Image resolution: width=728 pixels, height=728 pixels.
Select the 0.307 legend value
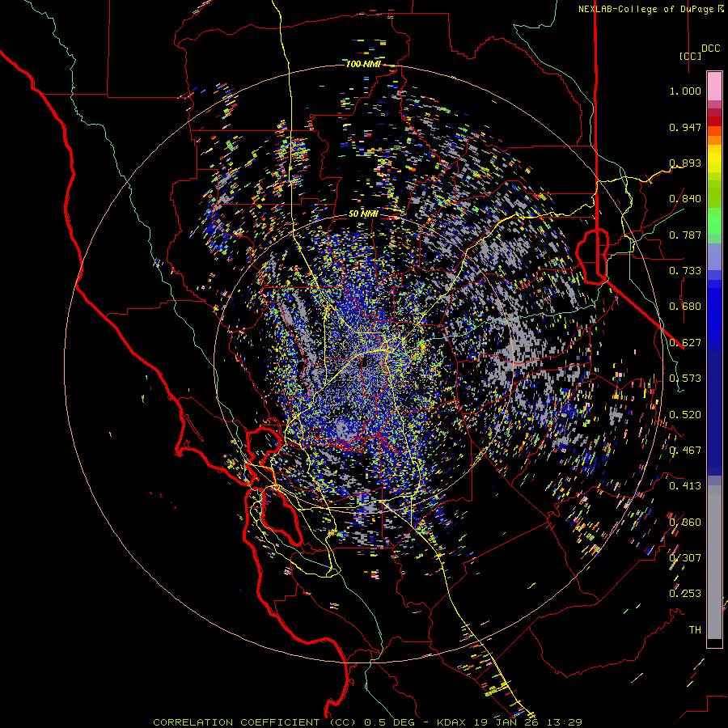[685, 557]
